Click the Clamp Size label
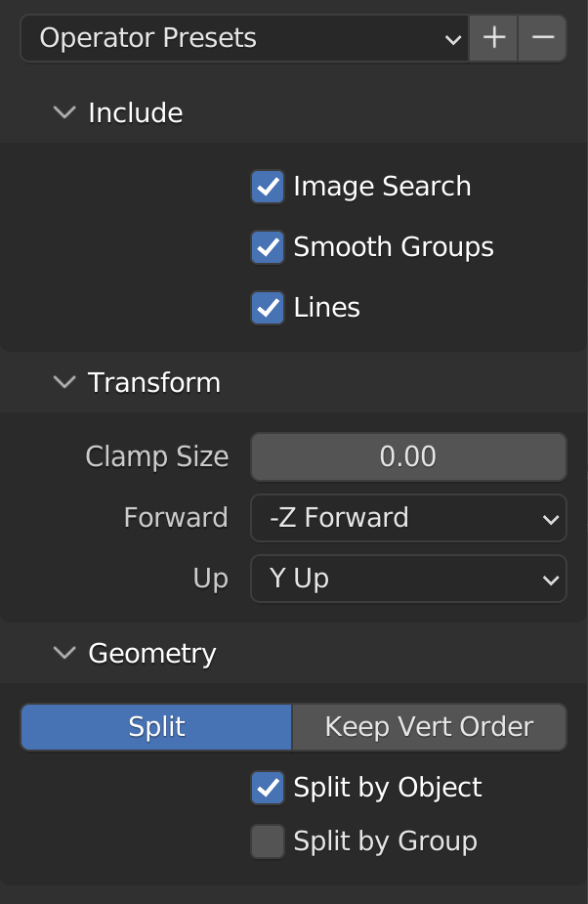Screen dimensions: 588x904 pyautogui.click(x=157, y=456)
